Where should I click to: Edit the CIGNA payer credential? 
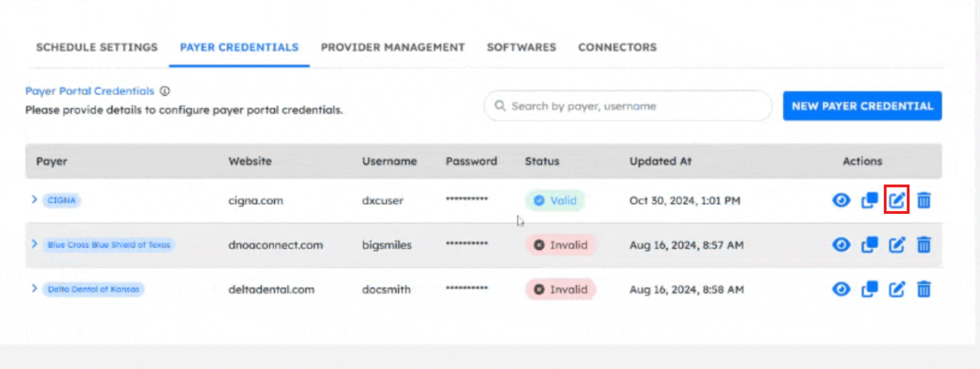click(x=897, y=200)
